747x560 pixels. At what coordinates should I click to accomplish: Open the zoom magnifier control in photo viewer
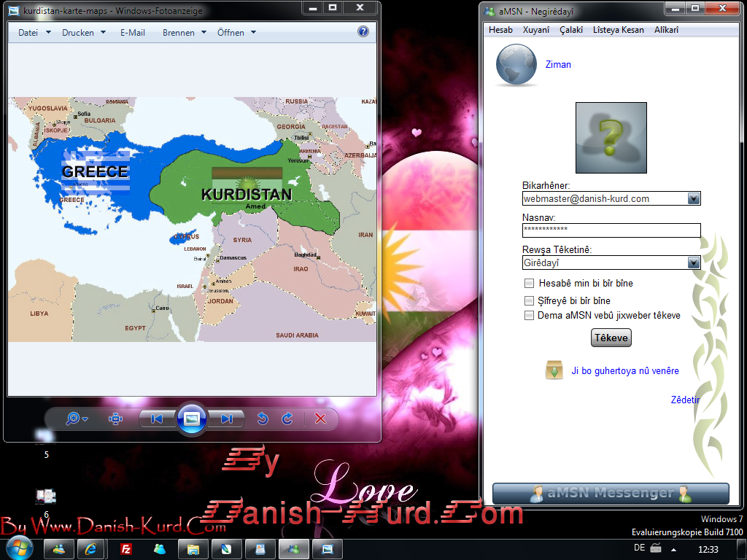[76, 419]
